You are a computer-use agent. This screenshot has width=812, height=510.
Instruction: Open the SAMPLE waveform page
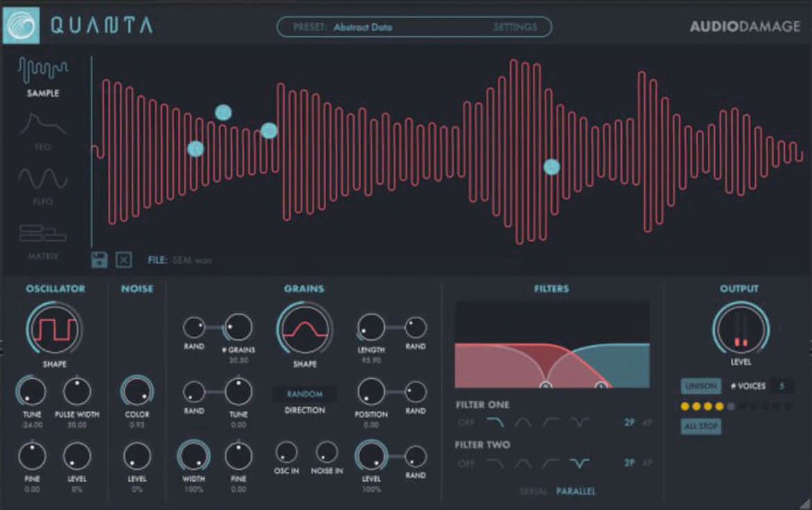[43, 77]
